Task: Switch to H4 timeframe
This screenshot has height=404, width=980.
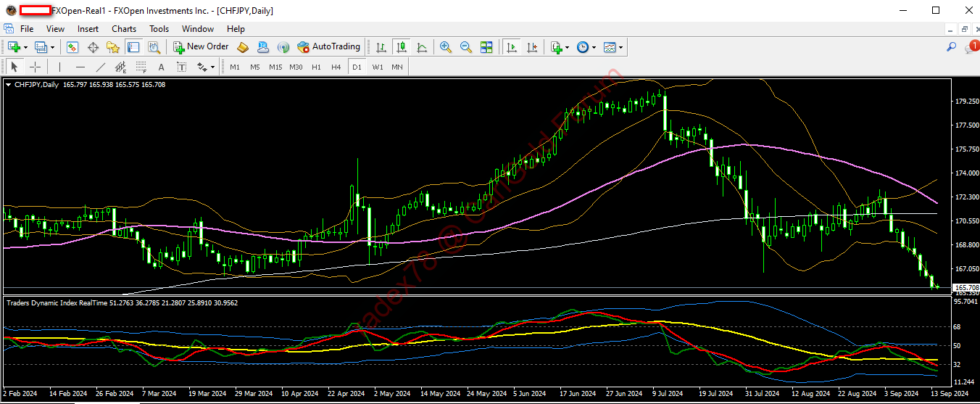Action: [336, 67]
